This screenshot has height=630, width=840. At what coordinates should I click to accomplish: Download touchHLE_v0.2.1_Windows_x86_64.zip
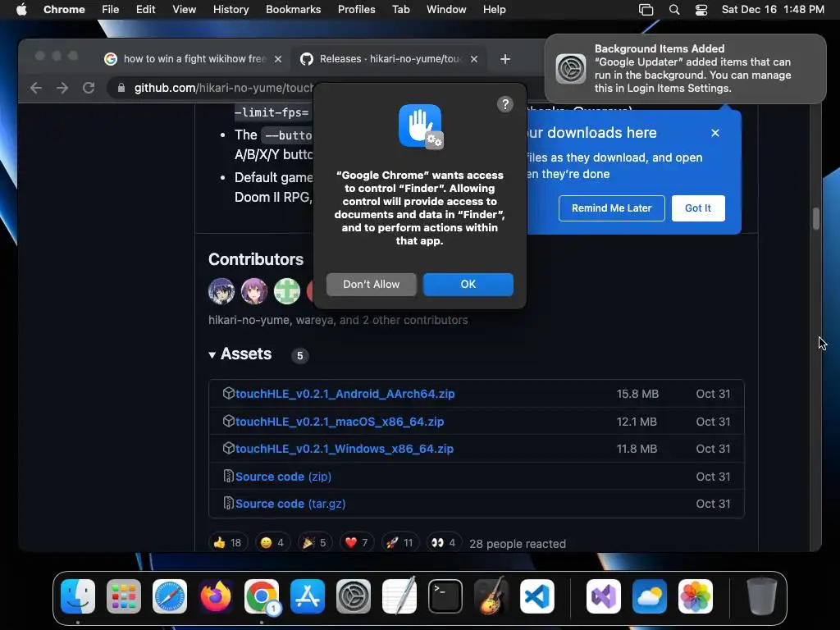click(345, 449)
